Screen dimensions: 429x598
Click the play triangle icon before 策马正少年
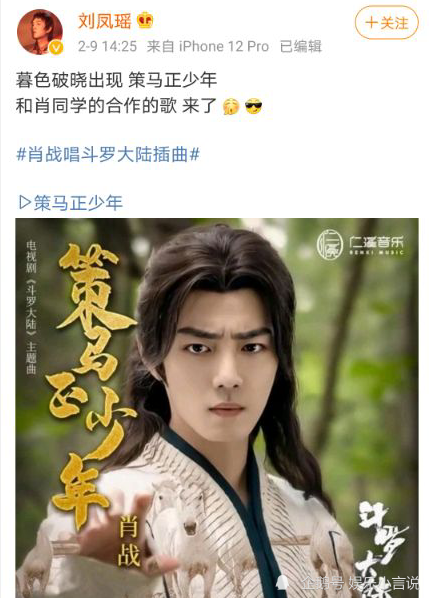coord(25,203)
